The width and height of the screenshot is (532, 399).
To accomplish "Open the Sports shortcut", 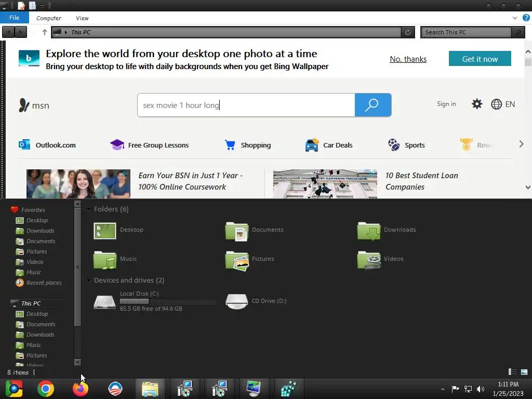I will coord(406,145).
